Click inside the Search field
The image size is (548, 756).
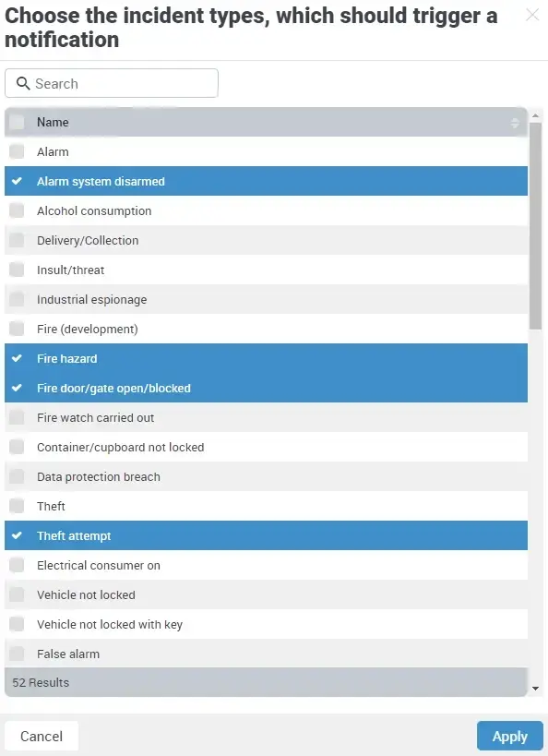pyautogui.click(x=111, y=83)
